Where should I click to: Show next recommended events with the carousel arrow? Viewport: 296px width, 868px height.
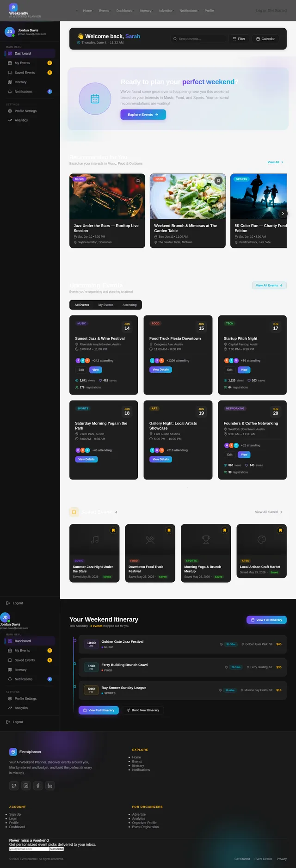coord(283,214)
